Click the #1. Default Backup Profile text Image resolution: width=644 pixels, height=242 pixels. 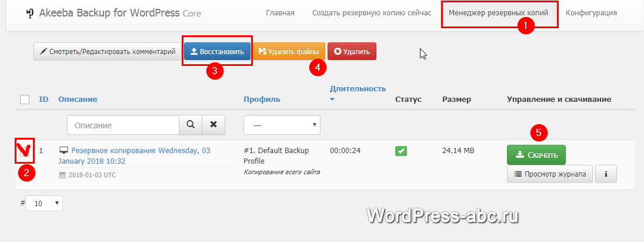pyautogui.click(x=276, y=155)
